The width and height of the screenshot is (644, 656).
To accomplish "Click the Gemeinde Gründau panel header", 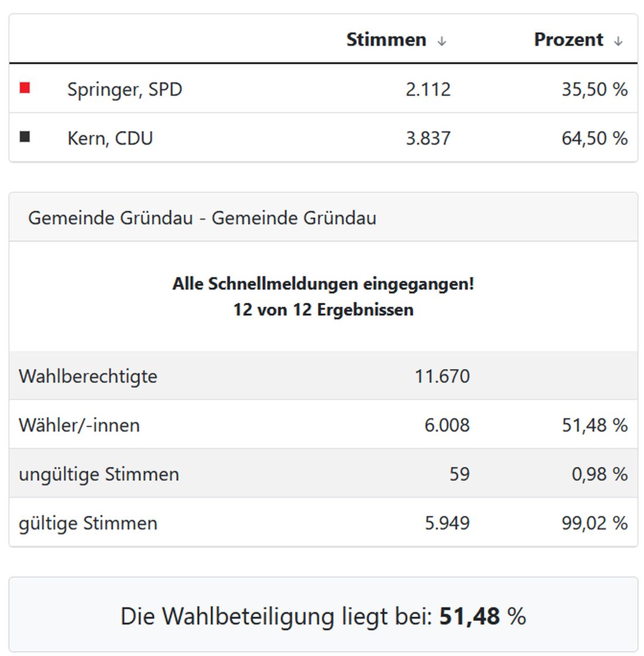I will coord(202,218).
